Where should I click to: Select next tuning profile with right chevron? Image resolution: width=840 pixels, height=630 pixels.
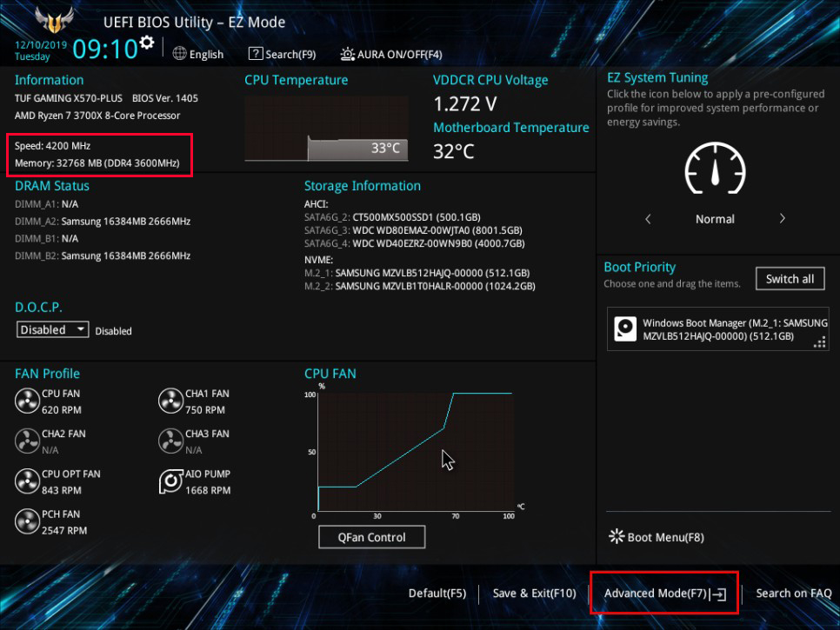point(782,218)
